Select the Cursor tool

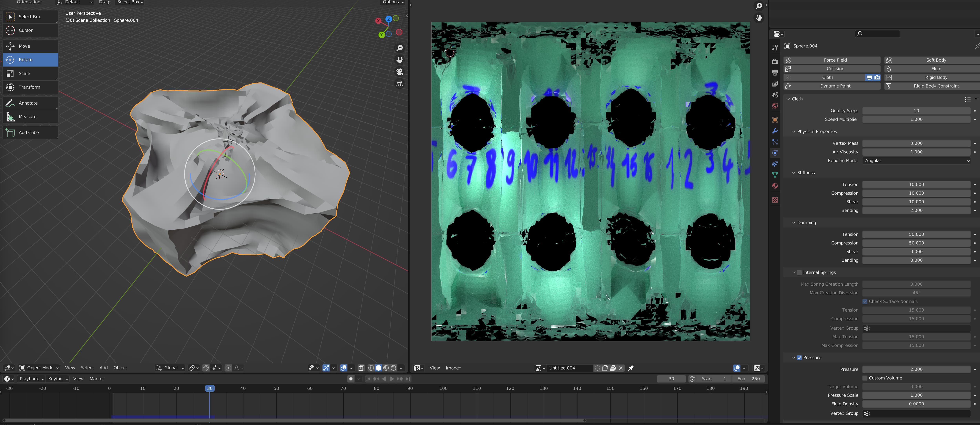pos(30,30)
